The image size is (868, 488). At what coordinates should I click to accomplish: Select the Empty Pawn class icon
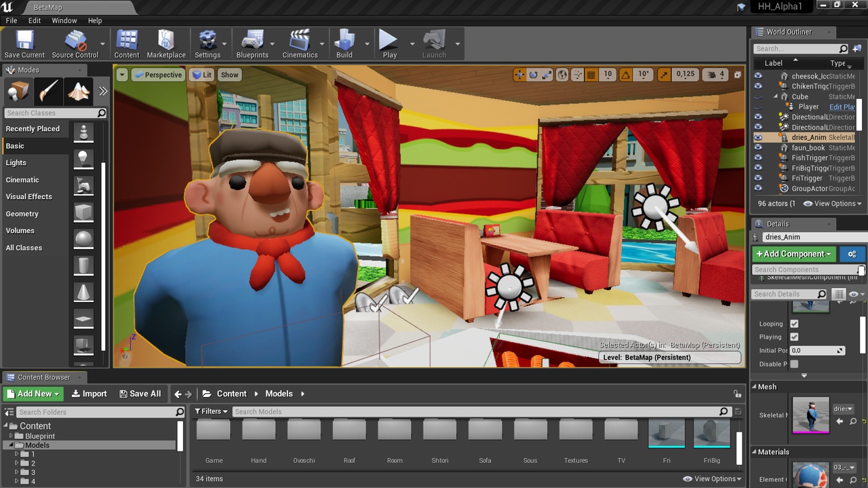tap(83, 132)
